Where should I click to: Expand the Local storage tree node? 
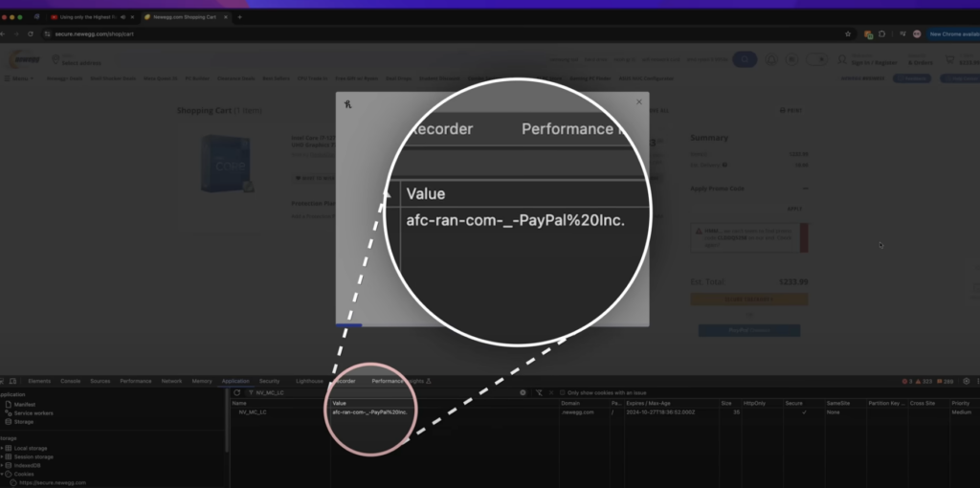point(2,448)
